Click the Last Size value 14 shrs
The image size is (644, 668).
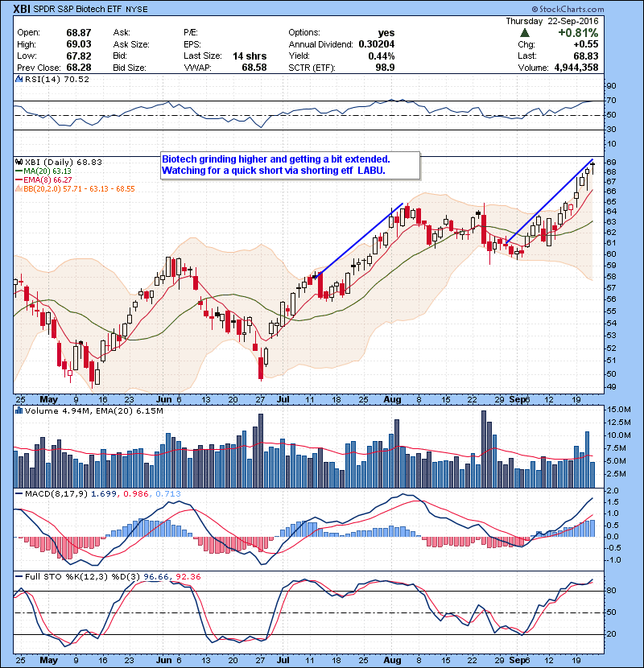pyautogui.click(x=250, y=56)
